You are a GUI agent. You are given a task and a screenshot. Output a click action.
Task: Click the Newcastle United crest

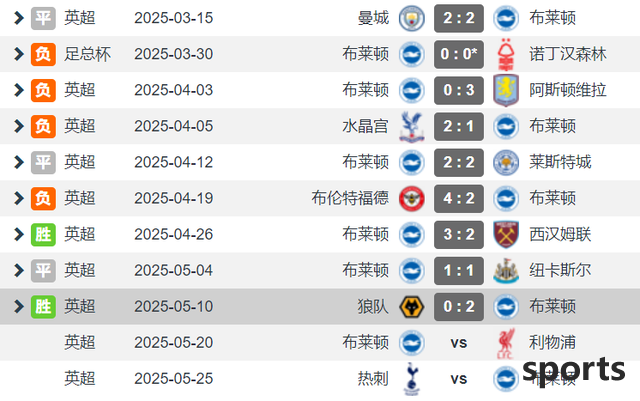[506, 270]
